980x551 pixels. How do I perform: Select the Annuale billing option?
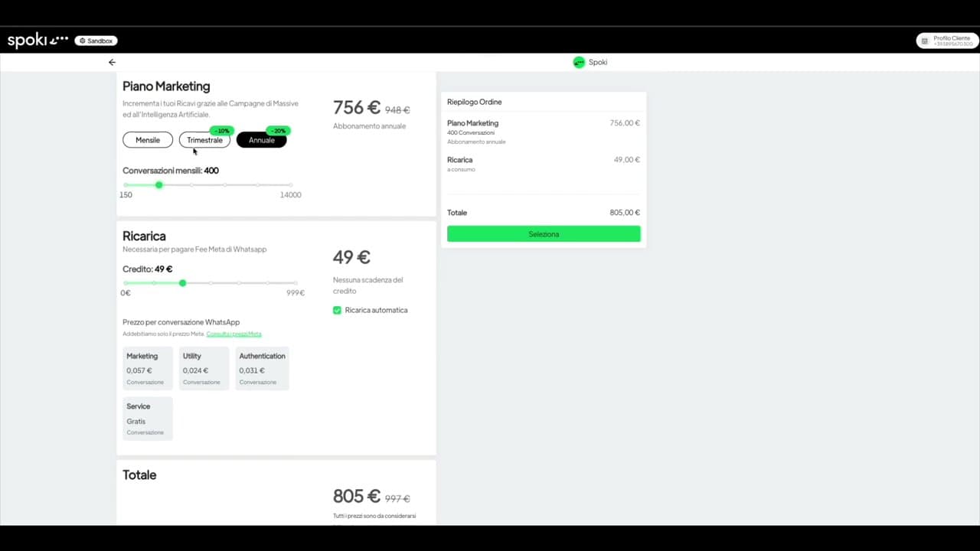pos(261,140)
